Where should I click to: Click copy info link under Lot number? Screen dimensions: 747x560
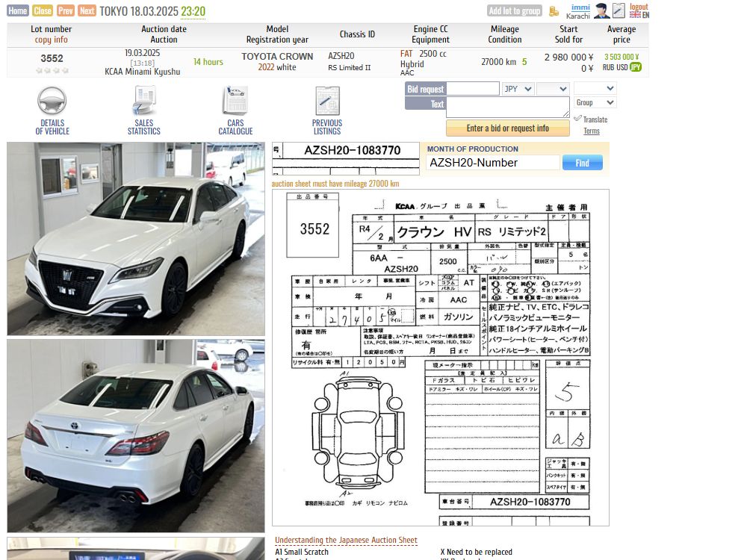(51, 40)
